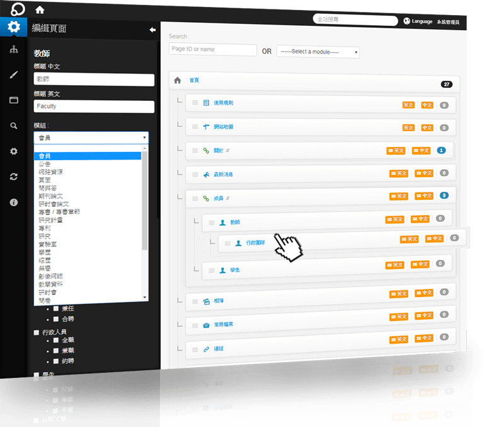Click the 英文 button on 使用規則 row
The image size is (504, 427).
point(409,105)
